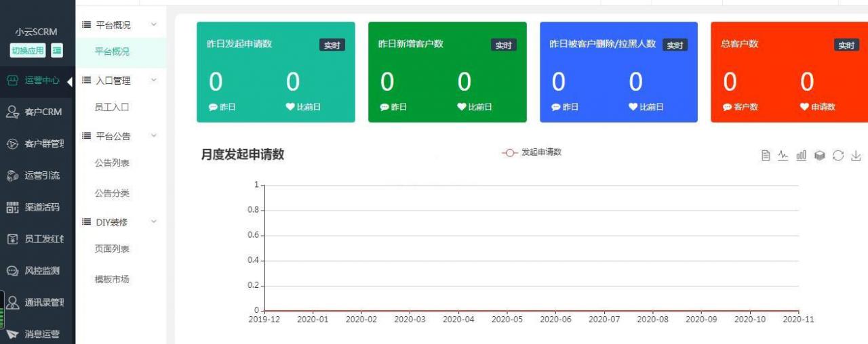Switch chart to stacked view
This screenshot has width=868, height=344.
click(x=820, y=156)
